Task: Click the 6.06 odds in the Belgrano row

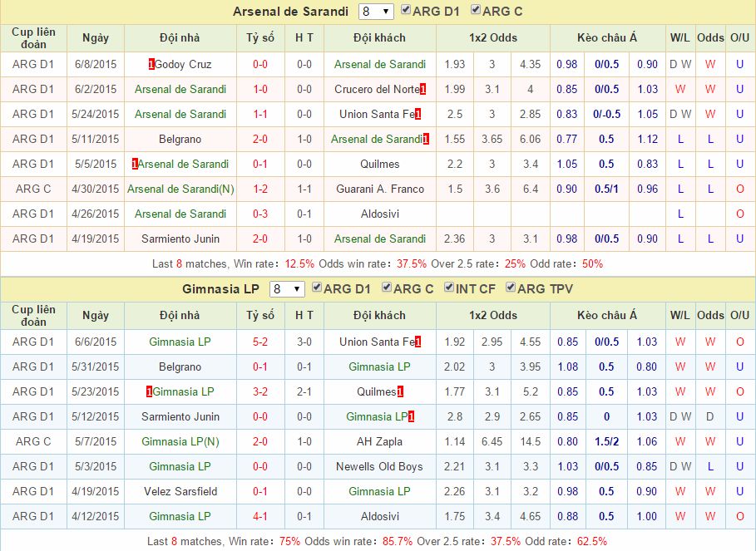Action: tap(531, 139)
